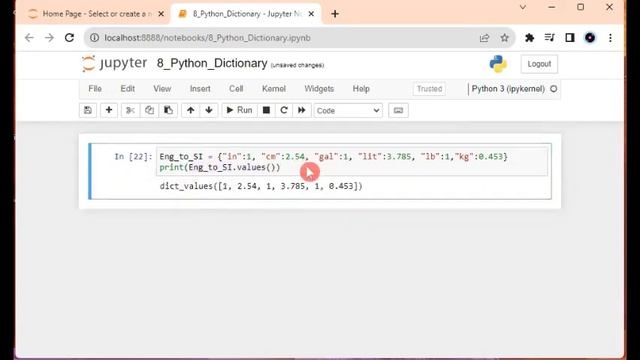Click the address bar URL
Image resolution: width=640 pixels, height=360 pixels.
207,38
